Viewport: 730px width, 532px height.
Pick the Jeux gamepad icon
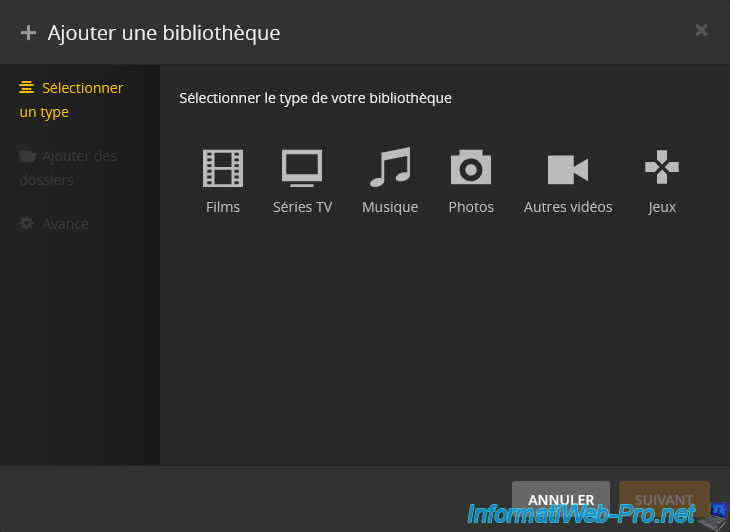pyautogui.click(x=662, y=168)
